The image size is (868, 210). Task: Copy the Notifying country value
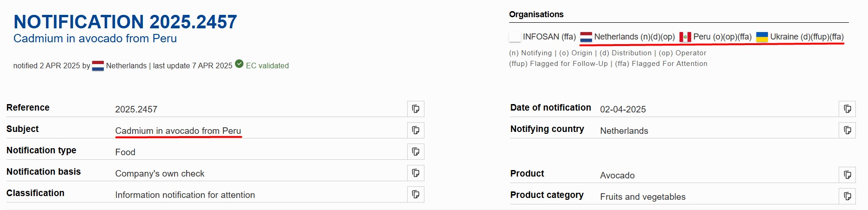coord(847,130)
